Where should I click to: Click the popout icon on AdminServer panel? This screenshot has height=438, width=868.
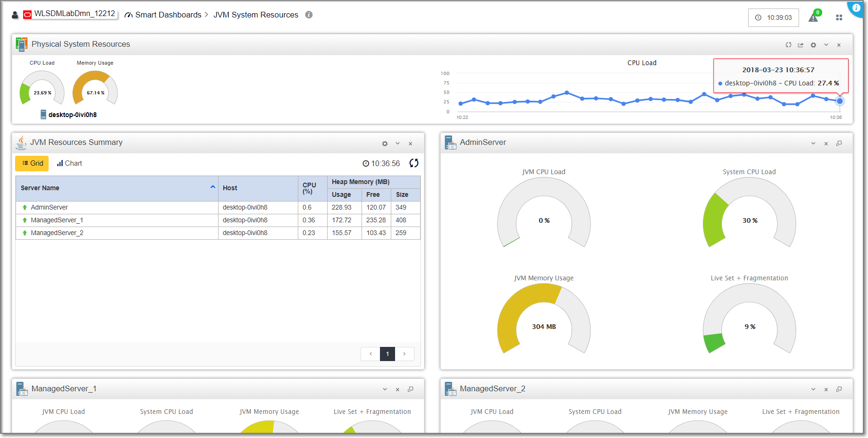[x=839, y=143]
